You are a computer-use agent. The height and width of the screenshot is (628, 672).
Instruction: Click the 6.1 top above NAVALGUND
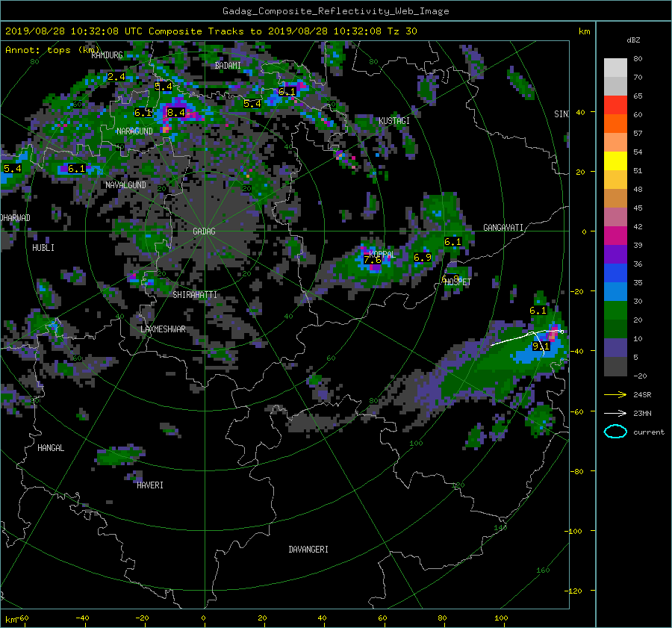click(x=76, y=169)
